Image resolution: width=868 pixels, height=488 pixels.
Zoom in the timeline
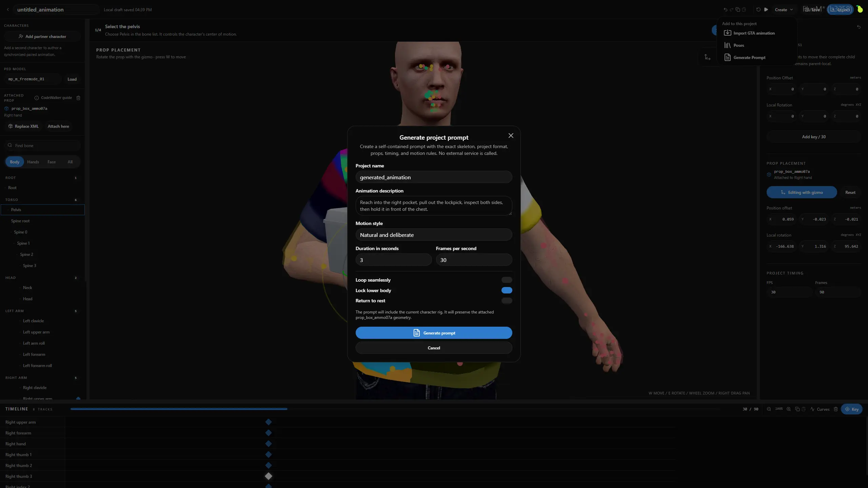[x=788, y=409]
